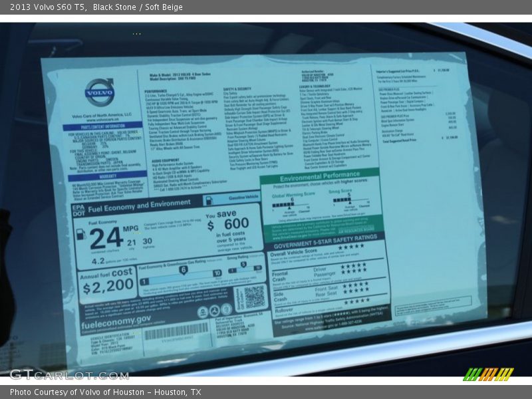Screen dimensions: 532x399
Task: Click the $600 fuel savings amount
Action: (229, 224)
